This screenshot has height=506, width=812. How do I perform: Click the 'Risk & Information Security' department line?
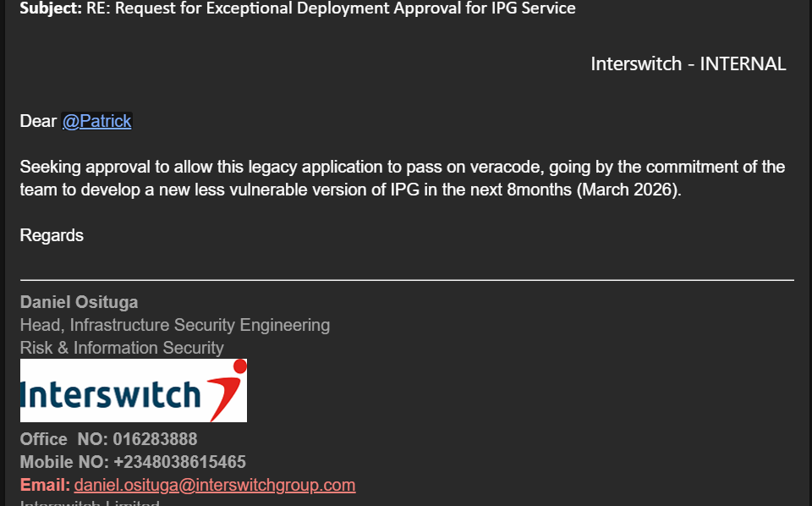(122, 348)
